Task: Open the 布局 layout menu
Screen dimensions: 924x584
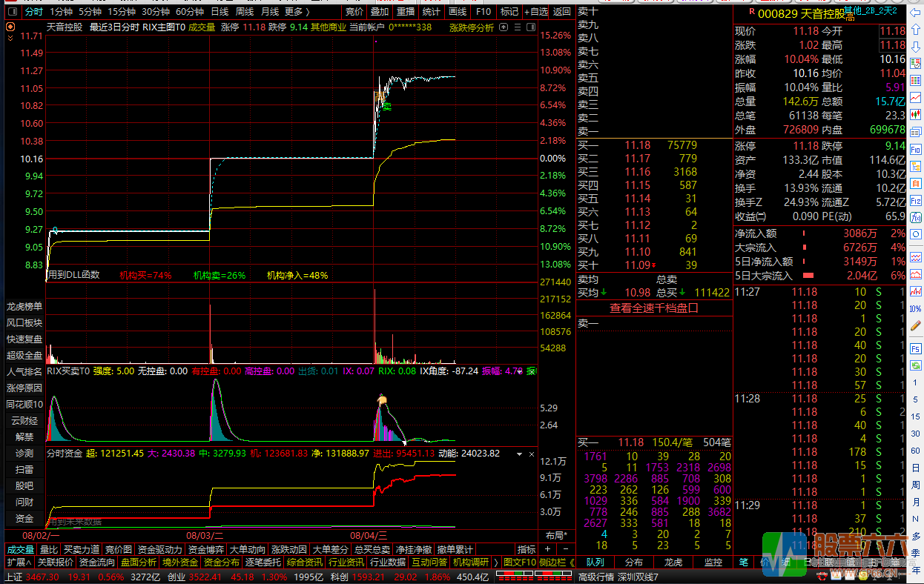Action: click(x=555, y=536)
